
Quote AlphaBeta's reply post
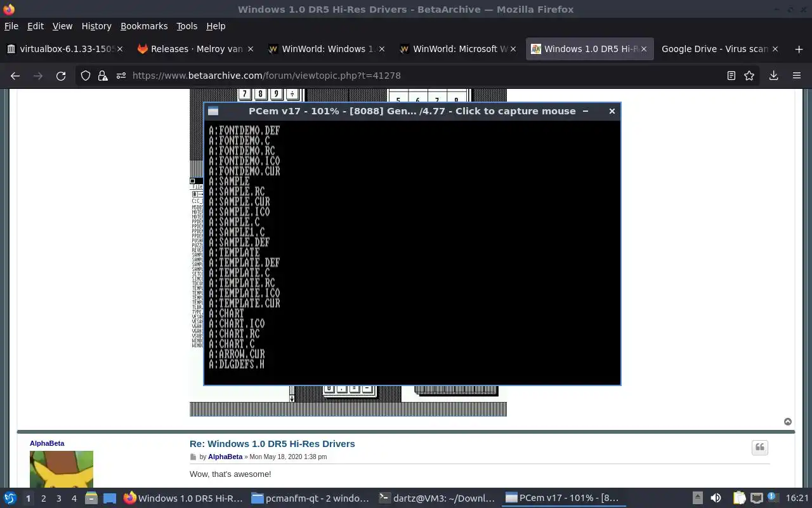pos(760,448)
